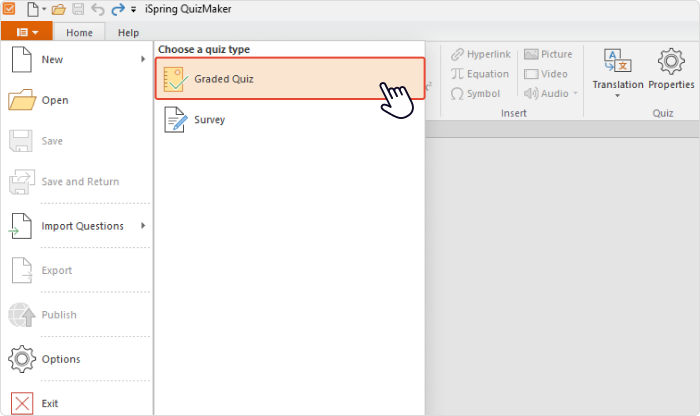Expand the New submenu arrow
The width and height of the screenshot is (700, 416).
pyautogui.click(x=143, y=59)
